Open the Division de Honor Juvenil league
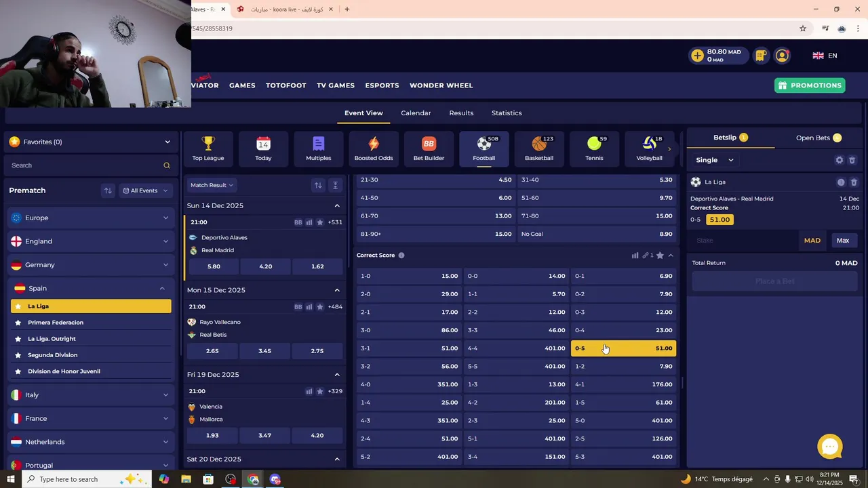868x488 pixels. click(91, 371)
